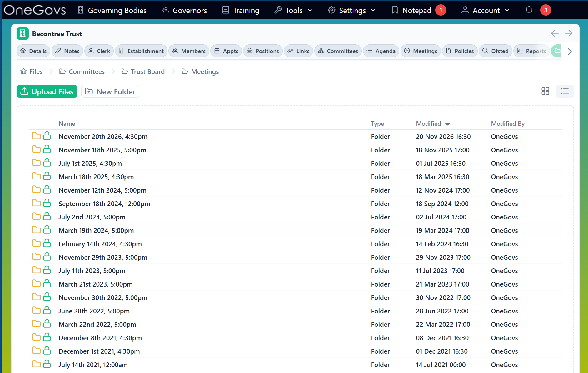Switch to the Ofsted tab

(x=495, y=51)
